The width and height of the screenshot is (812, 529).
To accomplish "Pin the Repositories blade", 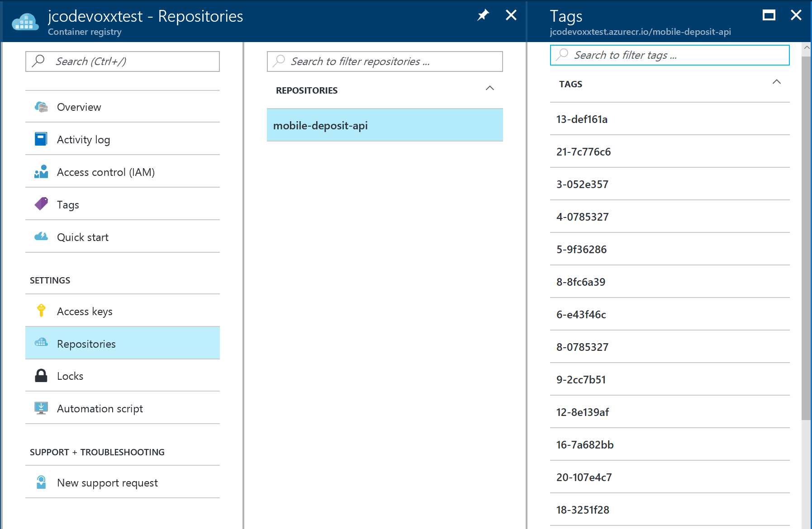I will (483, 15).
